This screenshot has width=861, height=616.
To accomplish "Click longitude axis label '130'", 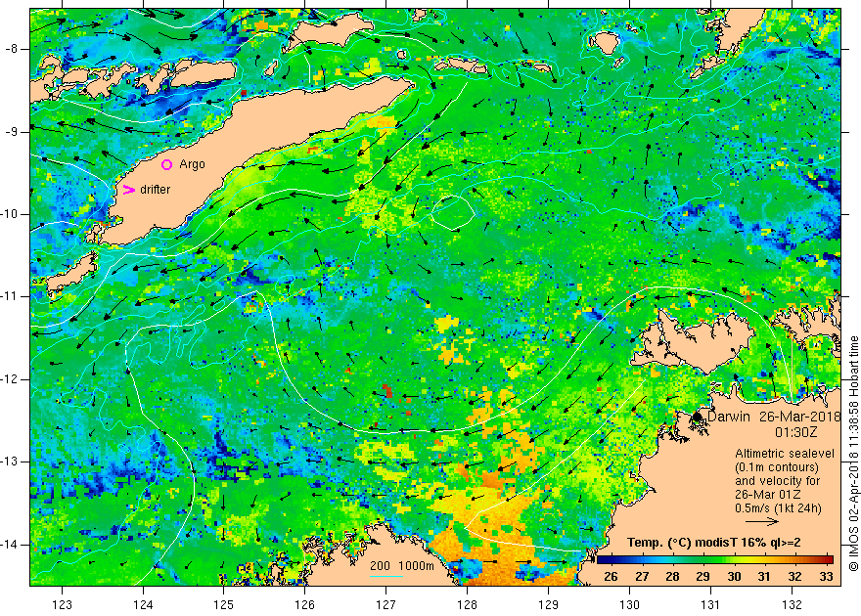I will [629, 604].
